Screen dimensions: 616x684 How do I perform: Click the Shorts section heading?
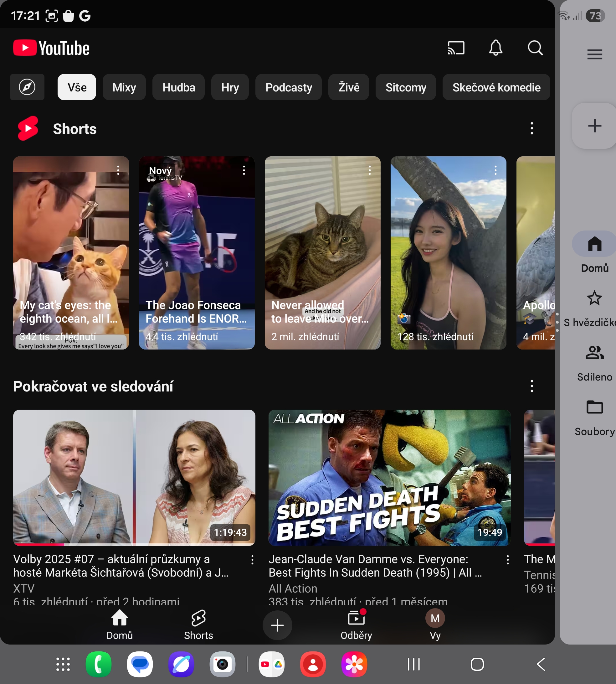tap(74, 129)
